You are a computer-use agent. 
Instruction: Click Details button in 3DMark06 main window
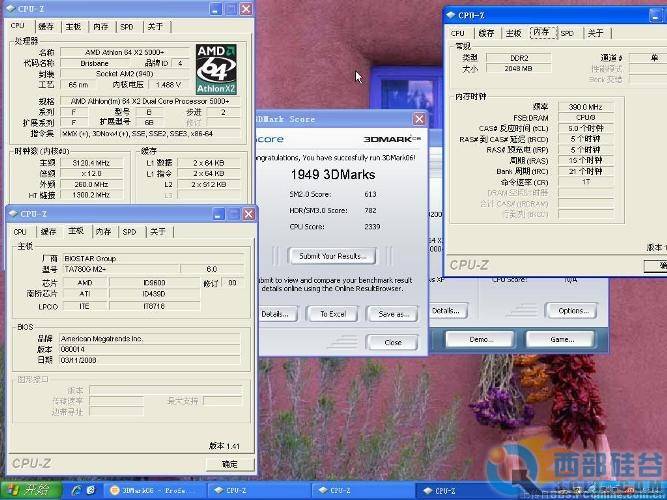tap(448, 311)
